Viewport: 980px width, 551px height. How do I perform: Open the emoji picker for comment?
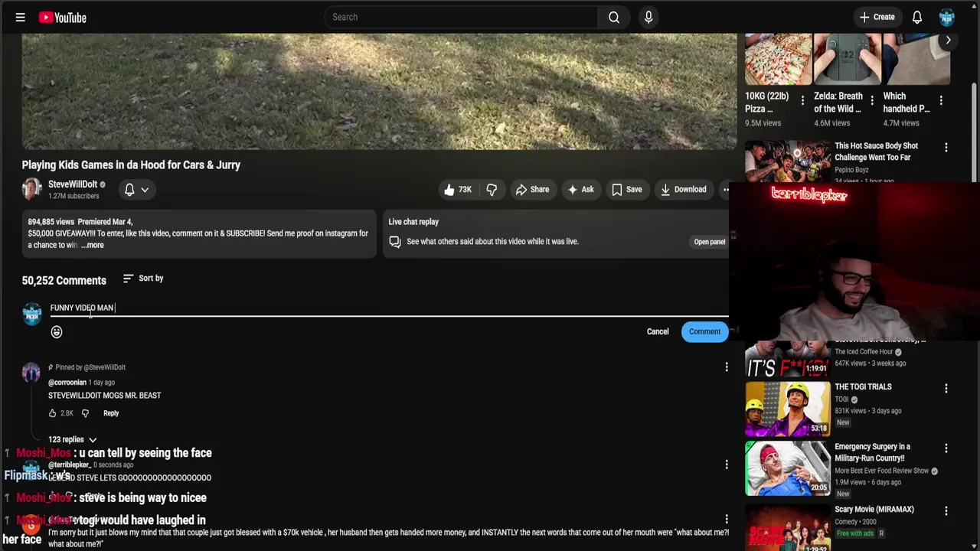pos(57,331)
